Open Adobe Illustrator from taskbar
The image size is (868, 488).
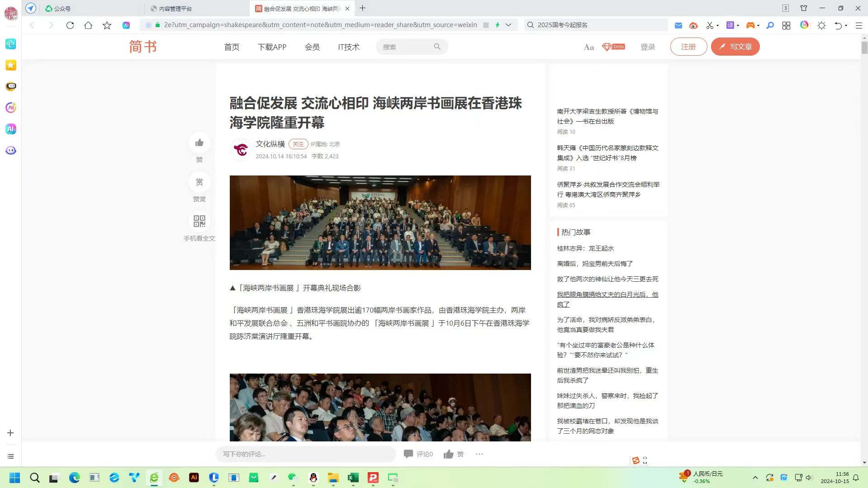coord(194,478)
